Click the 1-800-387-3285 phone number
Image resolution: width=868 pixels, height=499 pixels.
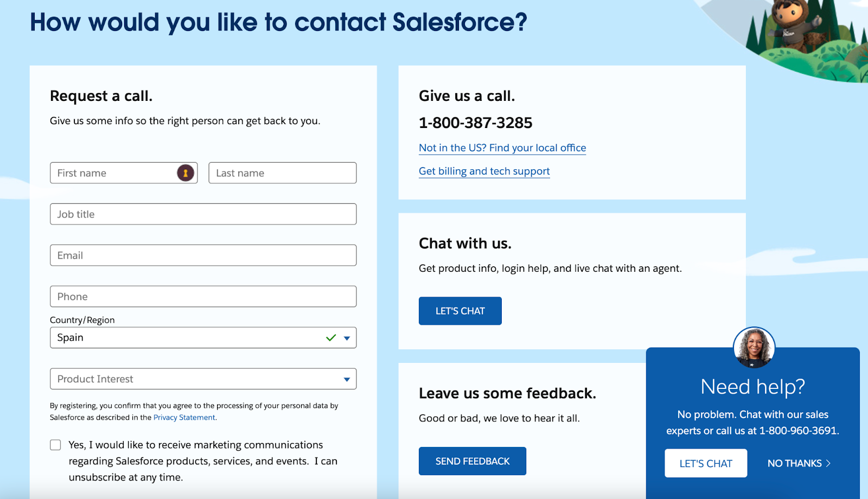(x=475, y=123)
